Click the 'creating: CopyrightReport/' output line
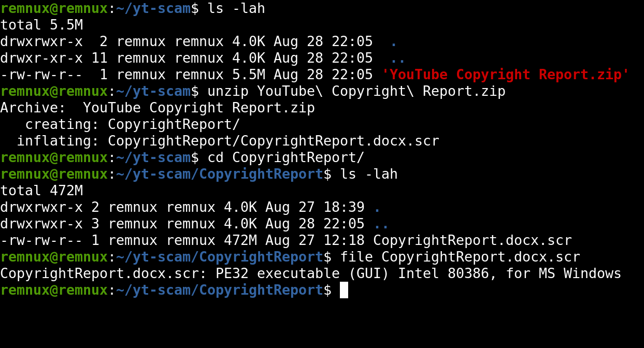The width and height of the screenshot is (644, 348). click(132, 124)
